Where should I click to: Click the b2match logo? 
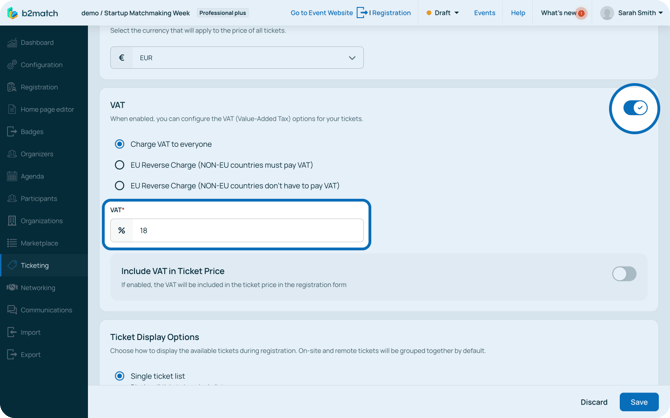point(33,13)
